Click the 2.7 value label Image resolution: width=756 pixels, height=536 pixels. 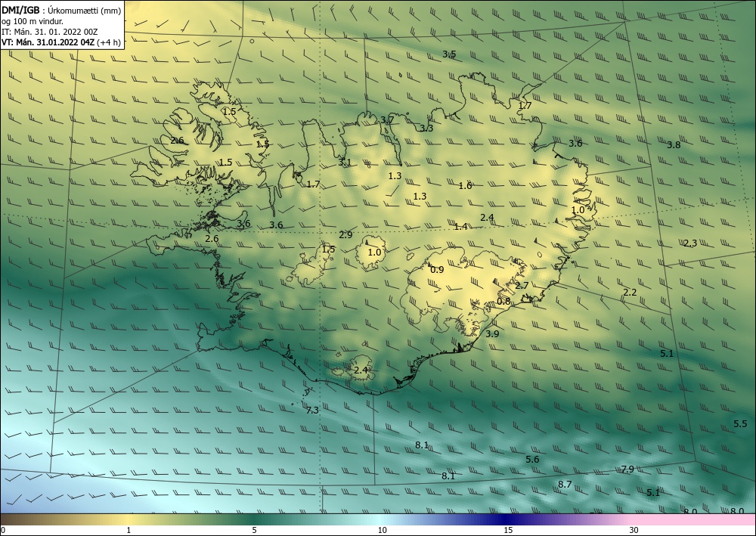click(x=522, y=285)
